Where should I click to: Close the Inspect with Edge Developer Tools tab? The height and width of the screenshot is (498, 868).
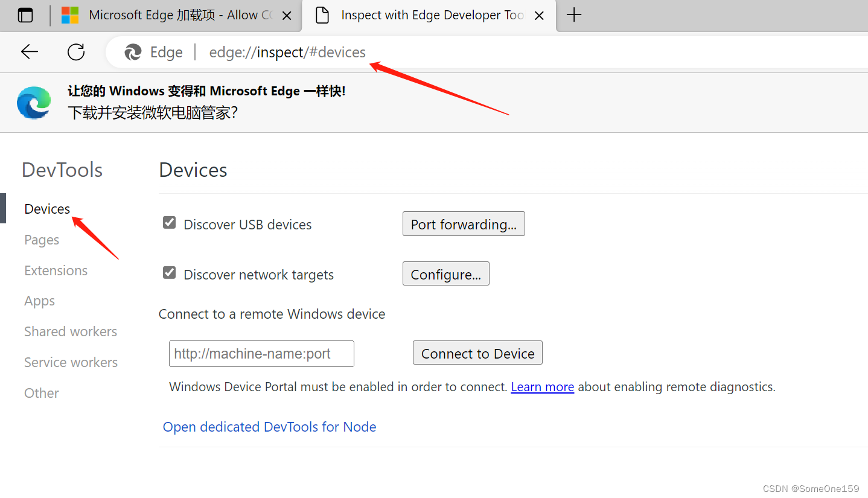click(x=540, y=16)
